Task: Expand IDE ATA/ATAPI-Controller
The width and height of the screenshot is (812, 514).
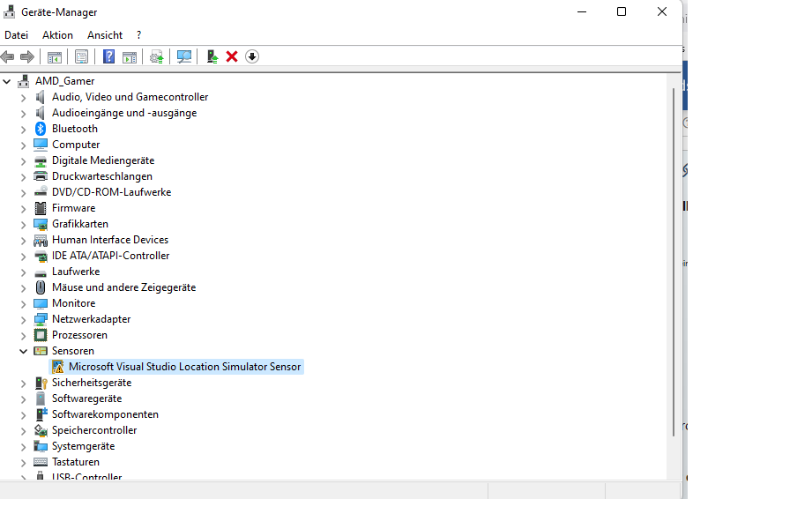Action: coord(23,257)
